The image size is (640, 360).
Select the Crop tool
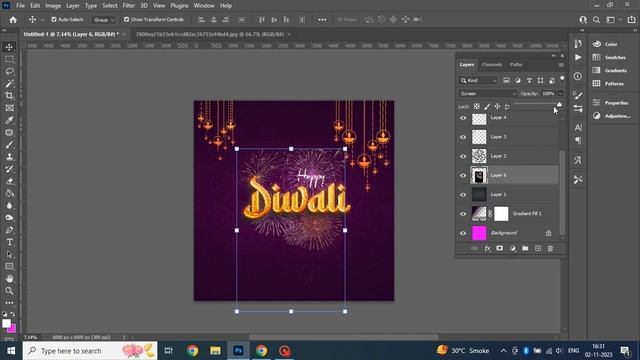[x=9, y=96]
